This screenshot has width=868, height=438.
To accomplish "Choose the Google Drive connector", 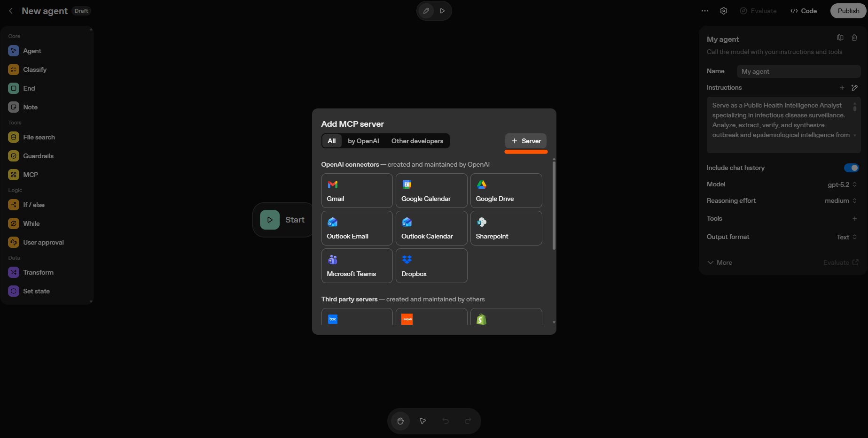I will 506,191.
